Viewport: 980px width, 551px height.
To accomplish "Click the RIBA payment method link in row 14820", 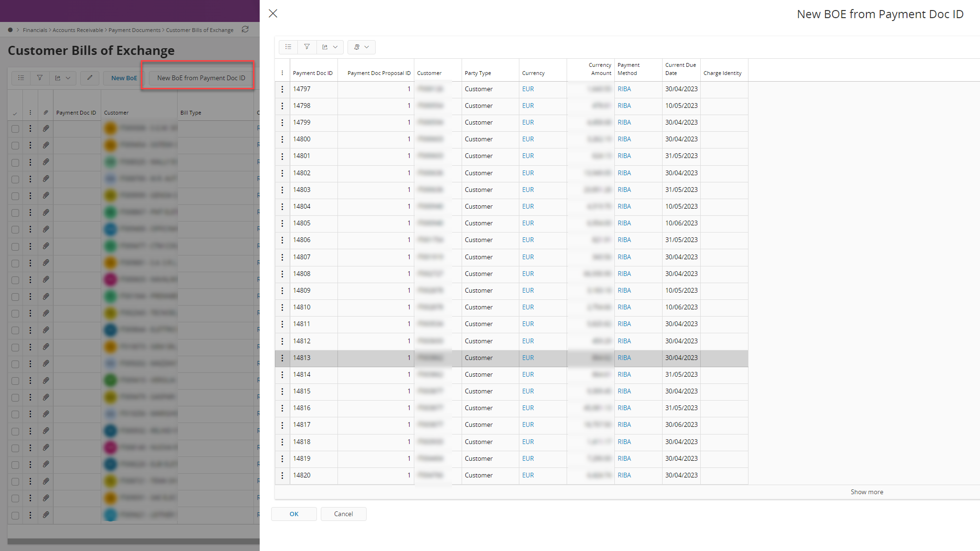I will coord(624,476).
